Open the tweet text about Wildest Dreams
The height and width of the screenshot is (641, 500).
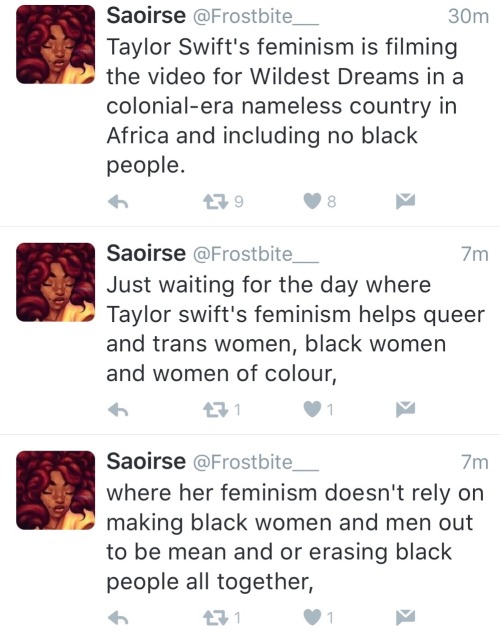(x=285, y=106)
